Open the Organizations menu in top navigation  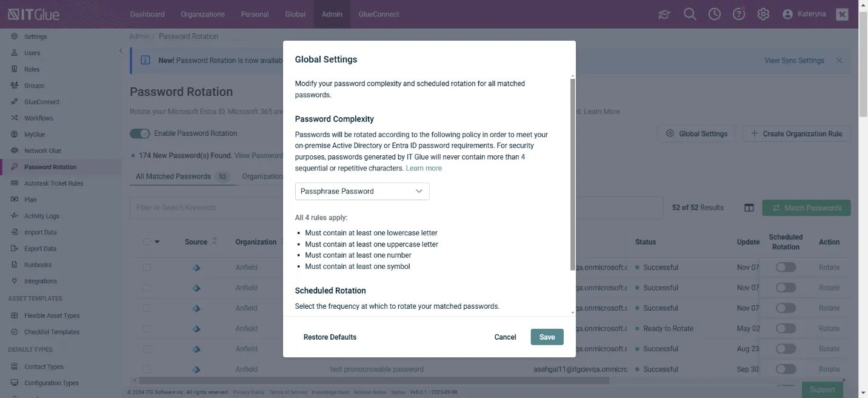click(x=202, y=14)
